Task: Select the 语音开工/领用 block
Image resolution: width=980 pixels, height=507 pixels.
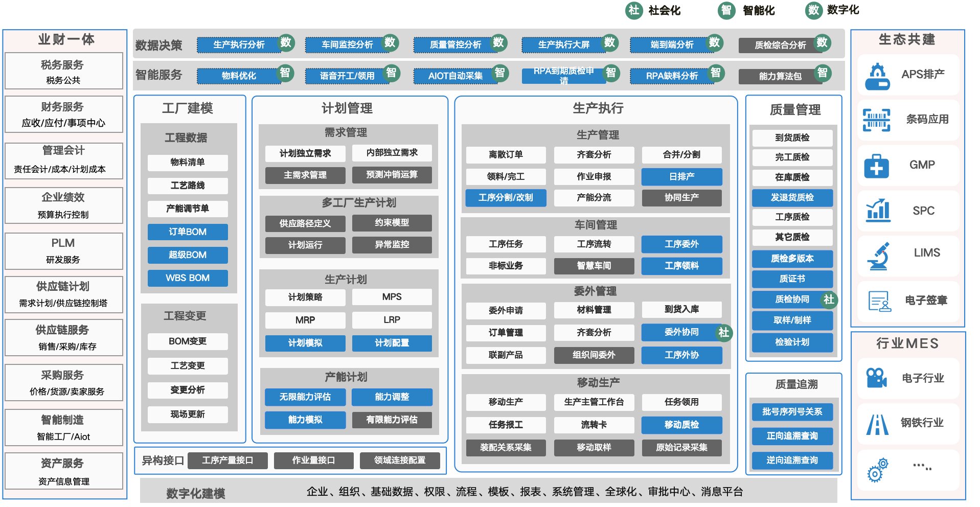Action: point(347,76)
